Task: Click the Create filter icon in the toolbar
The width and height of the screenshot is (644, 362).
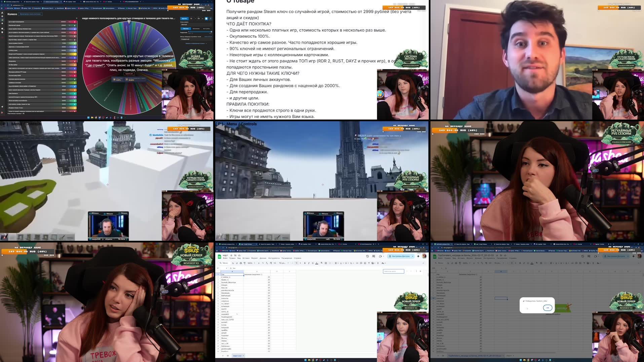Action: point(368,263)
